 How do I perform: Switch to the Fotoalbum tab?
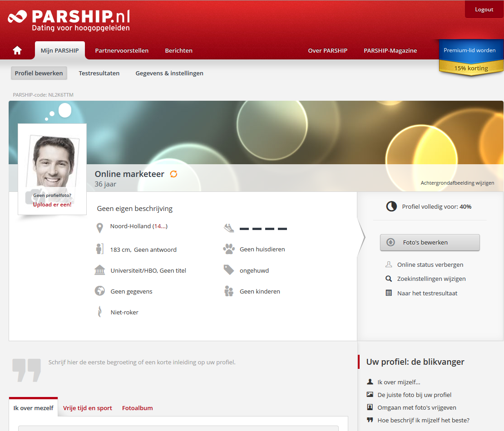138,408
